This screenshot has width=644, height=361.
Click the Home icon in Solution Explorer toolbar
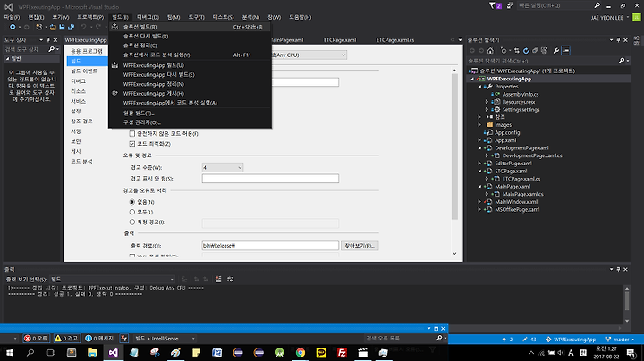[x=490, y=50]
